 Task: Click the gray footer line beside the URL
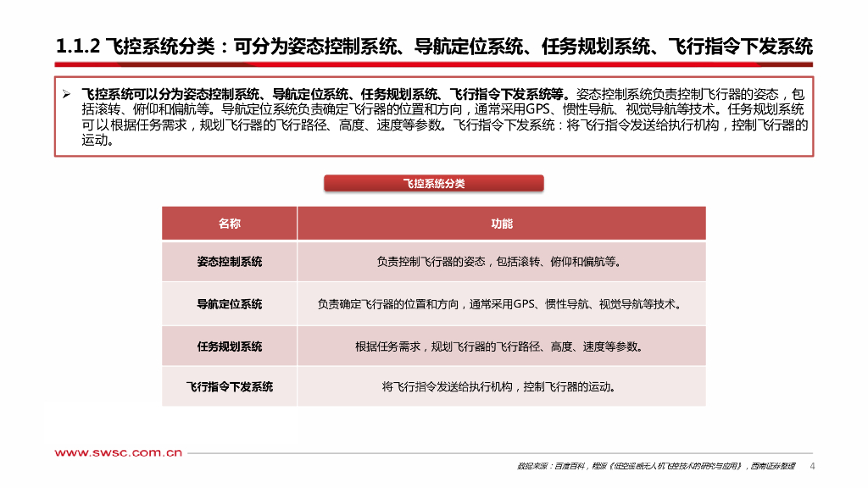[500, 453]
